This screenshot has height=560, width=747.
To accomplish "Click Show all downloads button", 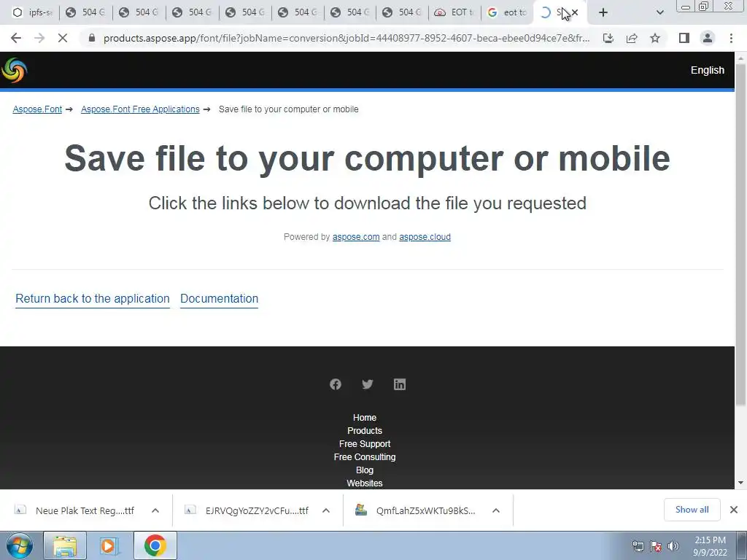I will [692, 510].
